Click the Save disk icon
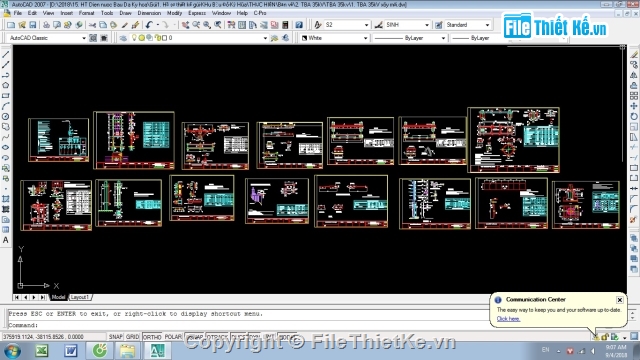 (33, 25)
